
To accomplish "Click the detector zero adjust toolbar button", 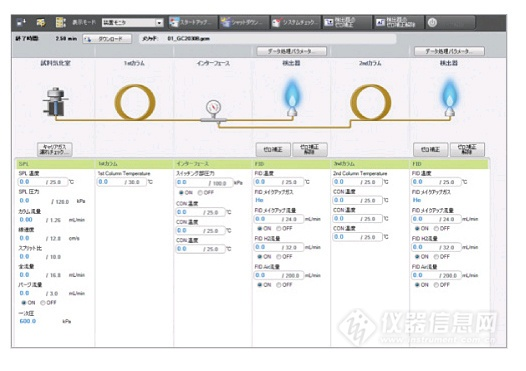I will (348, 22).
